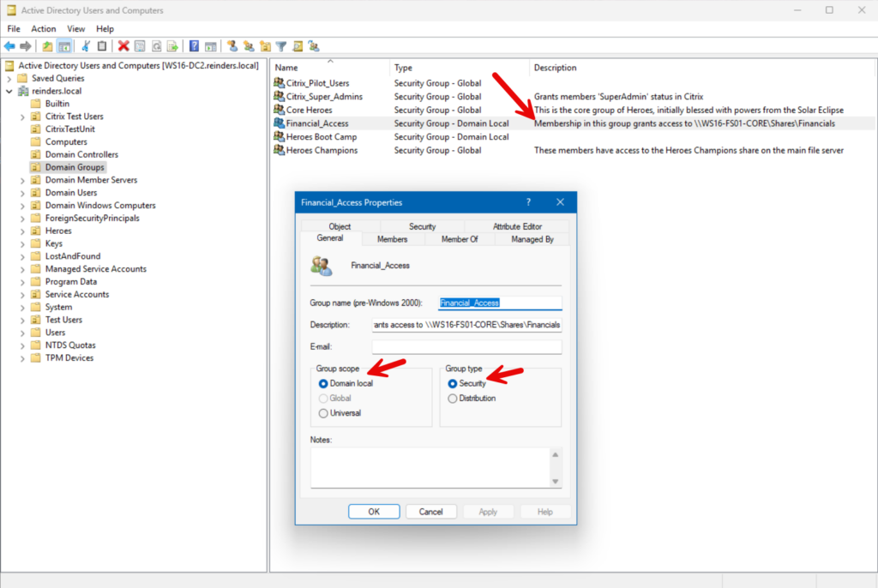The width and height of the screenshot is (878, 588).
Task: Close the Financial_Access Properties dialog
Action: click(x=560, y=202)
